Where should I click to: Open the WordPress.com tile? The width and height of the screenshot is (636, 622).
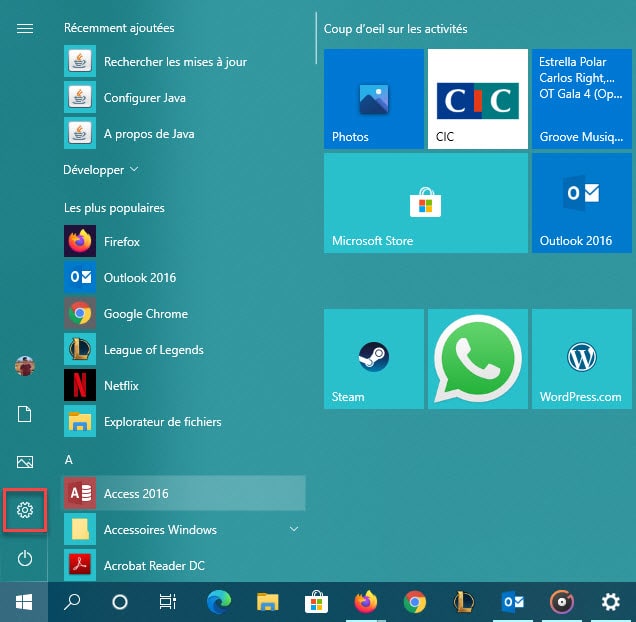(x=582, y=359)
